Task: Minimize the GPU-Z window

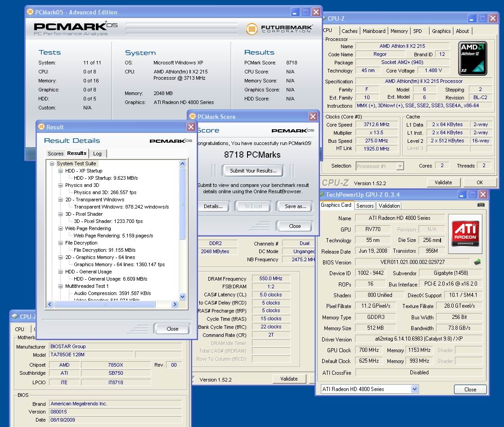Action: (462, 195)
